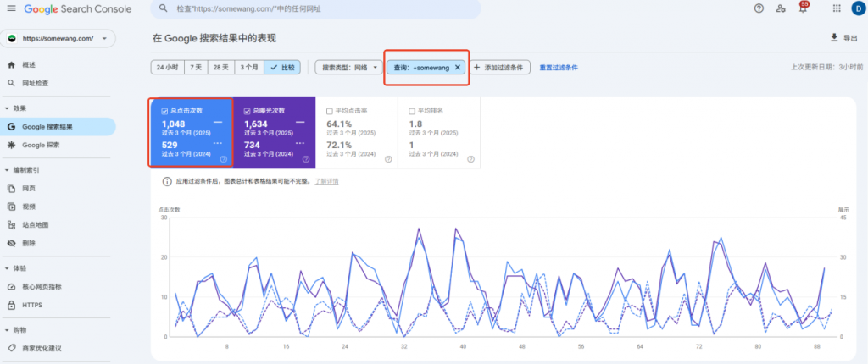
Task: Open the Google apps grid
Action: 837,8
